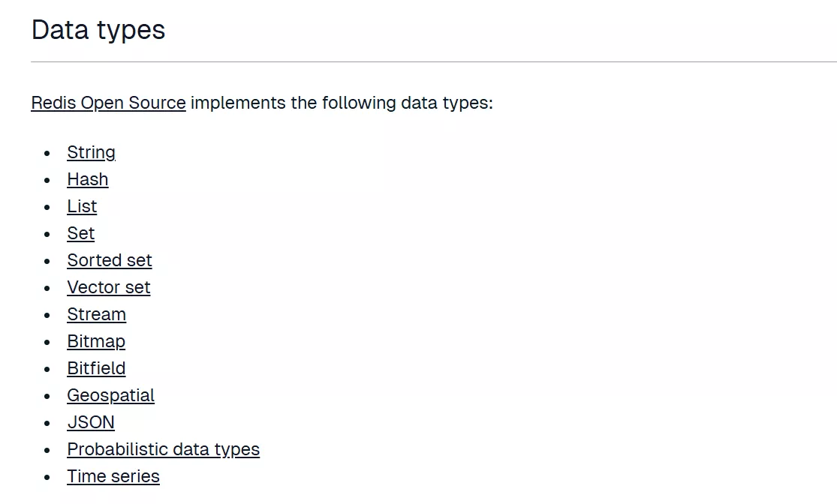Open the Set data type link

(80, 233)
